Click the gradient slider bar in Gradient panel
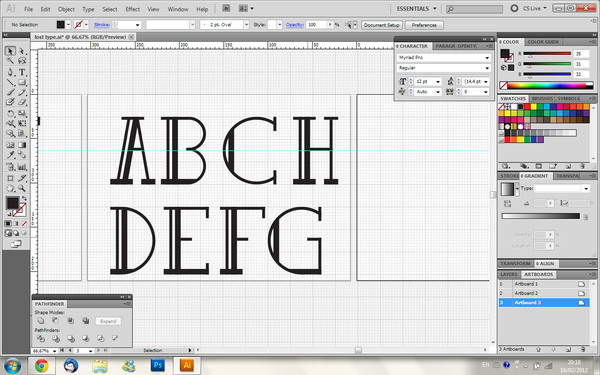The height and width of the screenshot is (375, 600). click(x=541, y=216)
